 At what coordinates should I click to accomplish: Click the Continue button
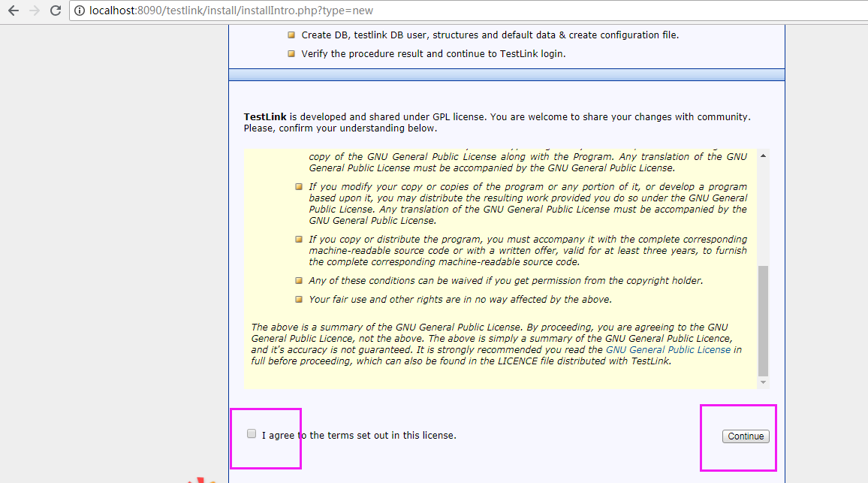pos(746,436)
